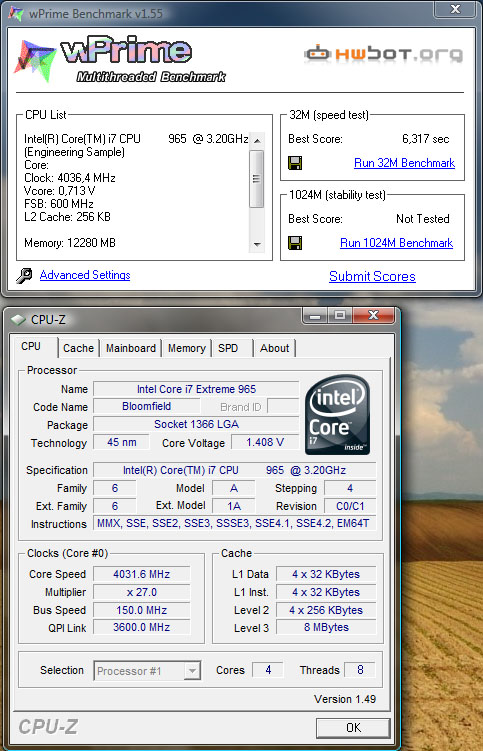Expand the Processor #1 selection dropdown
The image size is (483, 751).
[x=192, y=671]
